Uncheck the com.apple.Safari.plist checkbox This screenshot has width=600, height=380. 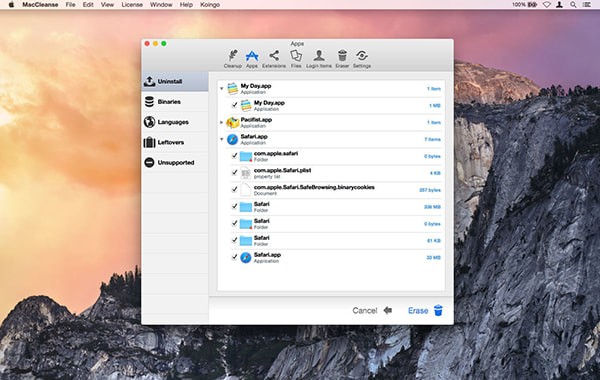(x=234, y=173)
